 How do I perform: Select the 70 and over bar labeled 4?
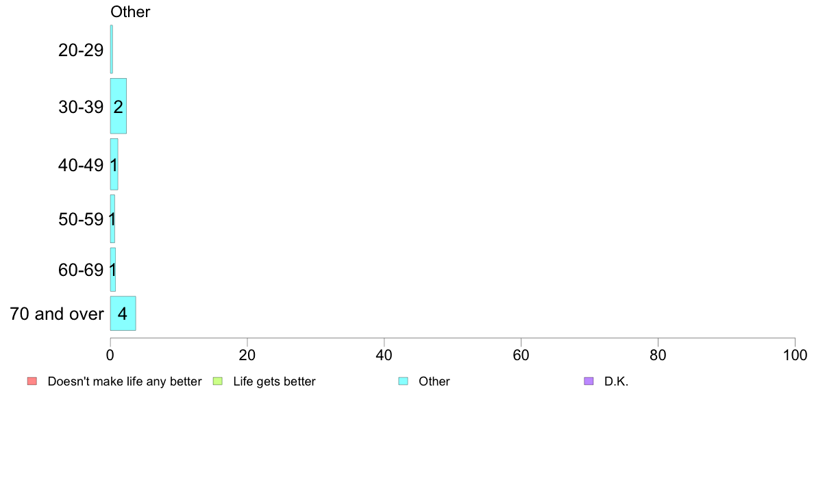(x=123, y=313)
